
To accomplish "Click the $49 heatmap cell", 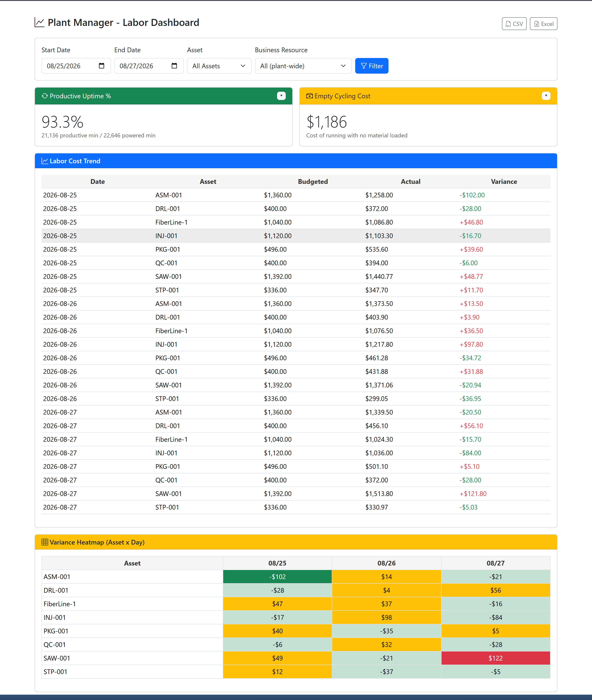I will (277, 658).
